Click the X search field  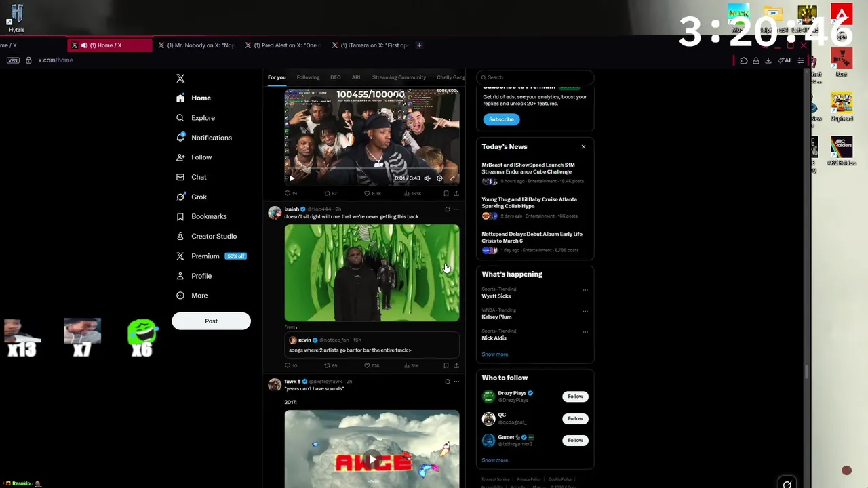point(536,77)
